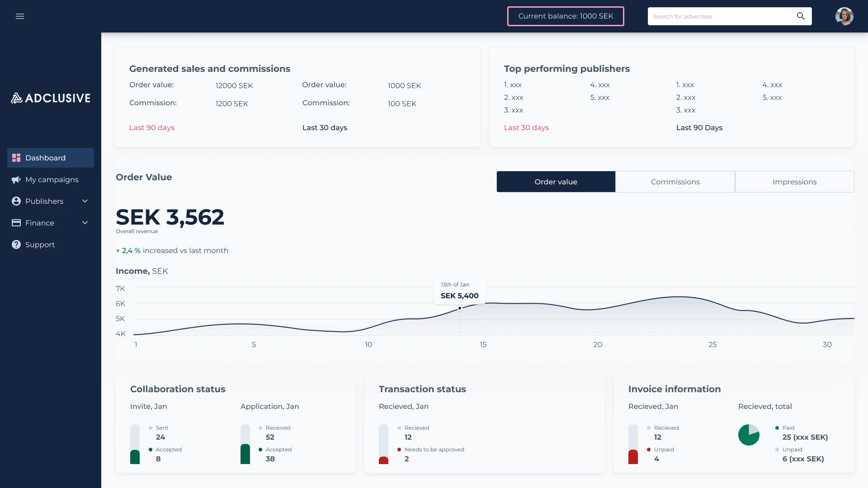
Task: Open Support in the sidebar
Action: coord(51,244)
